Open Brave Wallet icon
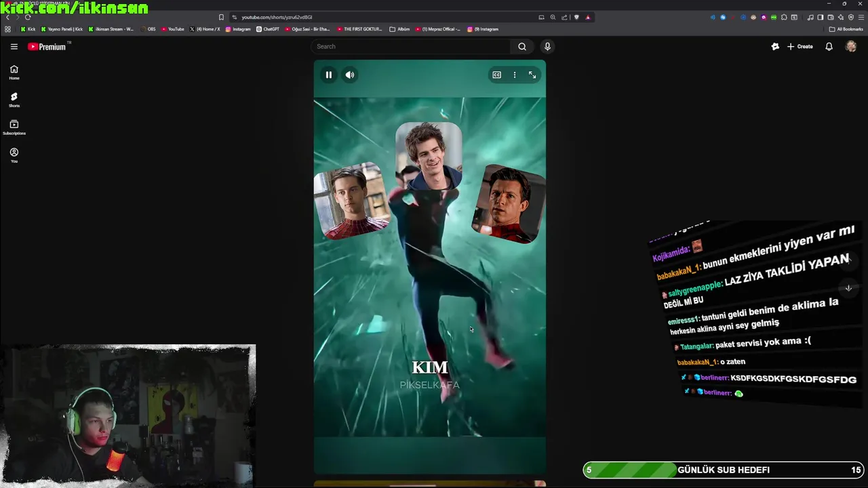The width and height of the screenshot is (868, 488). [831, 17]
